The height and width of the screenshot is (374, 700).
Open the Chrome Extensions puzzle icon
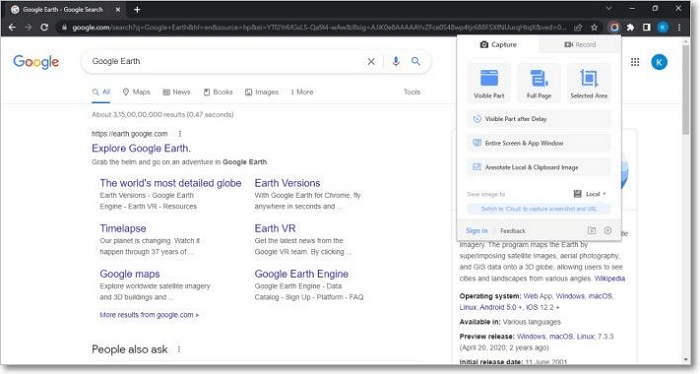tap(630, 27)
